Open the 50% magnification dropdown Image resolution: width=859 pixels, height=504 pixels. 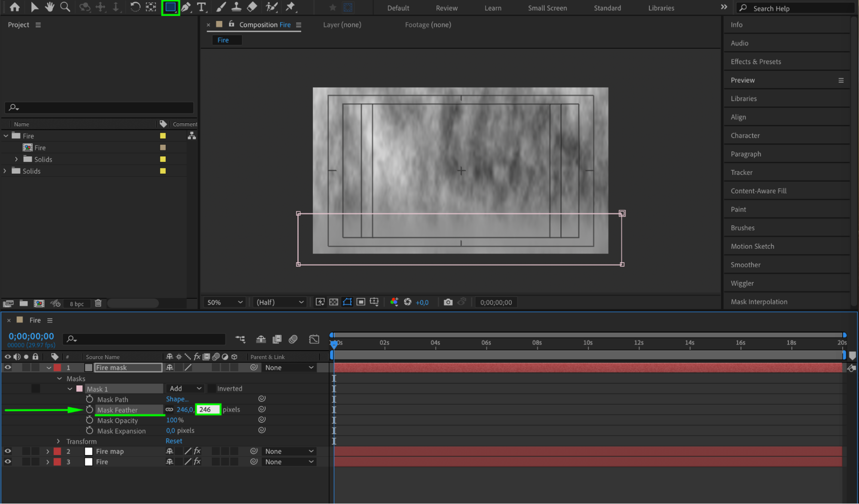coord(225,302)
